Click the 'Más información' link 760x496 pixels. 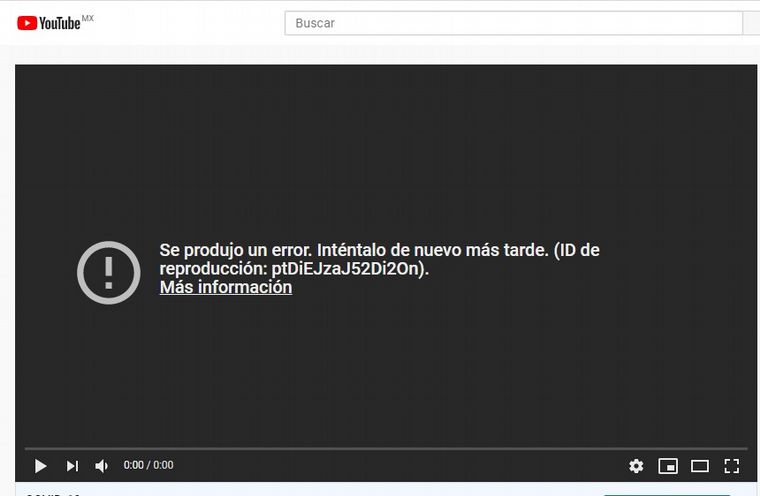tap(225, 288)
